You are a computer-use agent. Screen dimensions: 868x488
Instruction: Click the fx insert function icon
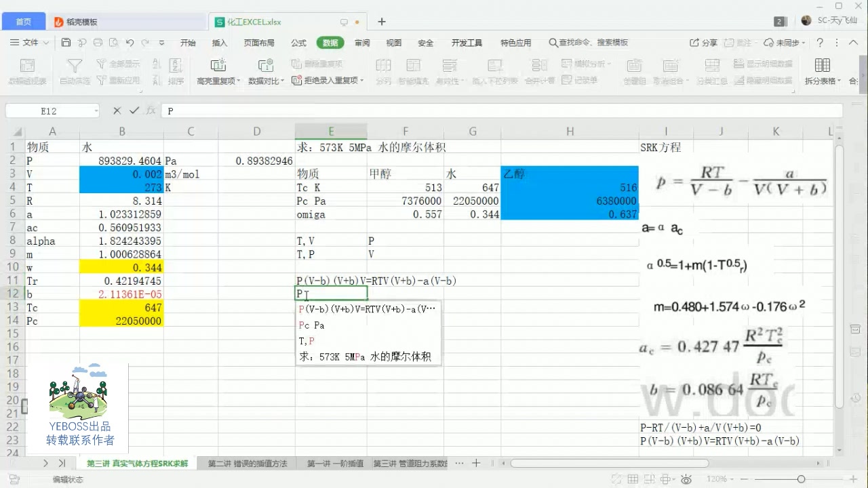[151, 110]
